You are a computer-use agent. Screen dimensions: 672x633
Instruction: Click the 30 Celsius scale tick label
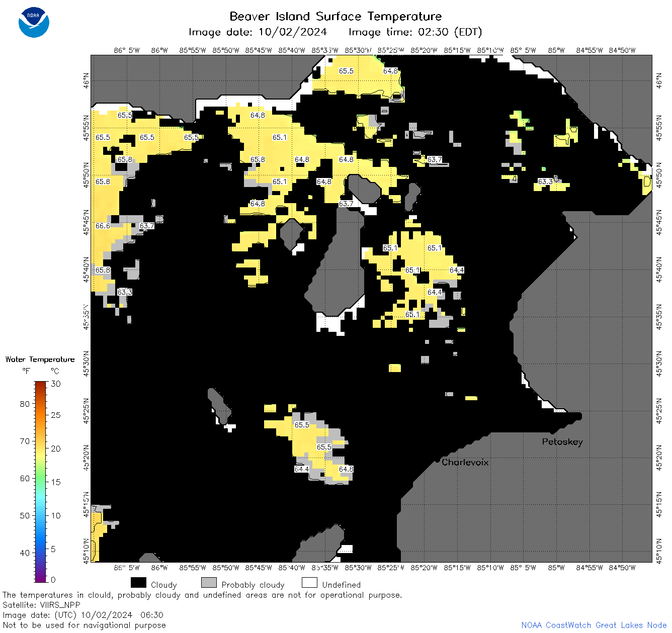coord(56,384)
